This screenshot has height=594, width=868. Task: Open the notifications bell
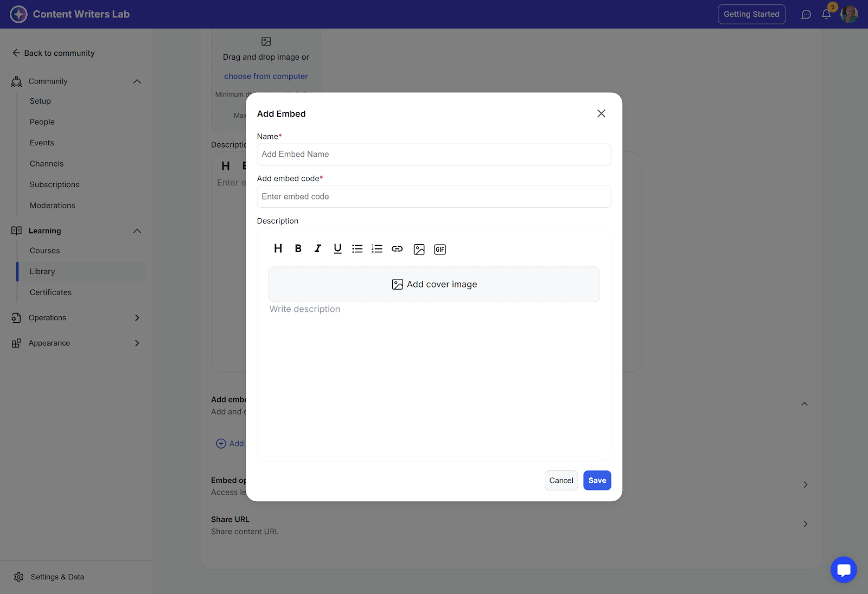(826, 14)
